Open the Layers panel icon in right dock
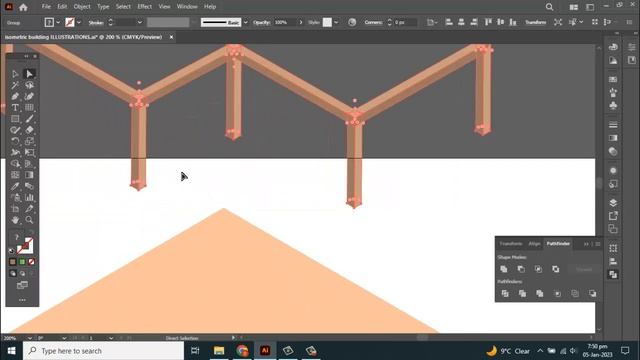Viewport: 640px width, 360px height. click(613, 203)
